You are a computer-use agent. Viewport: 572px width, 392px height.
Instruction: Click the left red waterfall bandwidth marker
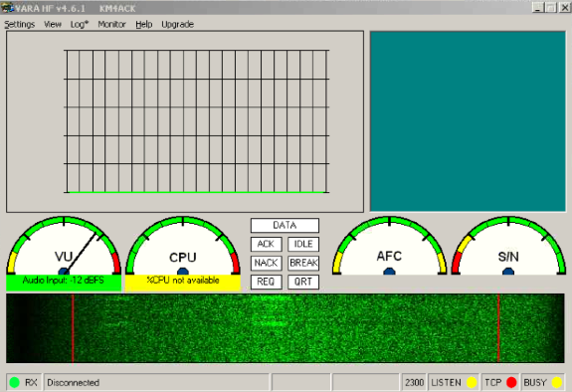73,328
